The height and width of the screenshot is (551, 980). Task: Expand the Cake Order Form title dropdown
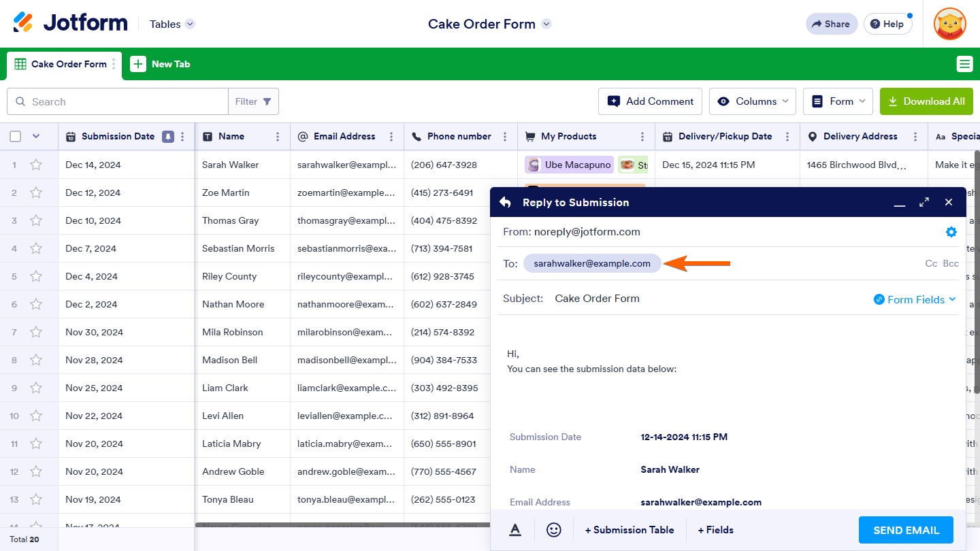546,24
